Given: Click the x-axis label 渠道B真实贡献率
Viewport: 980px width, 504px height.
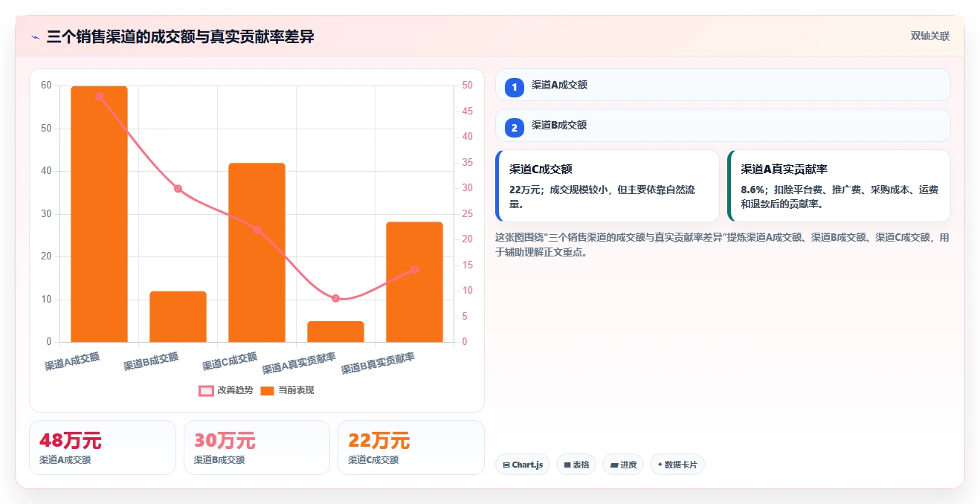Looking at the screenshot, I should click(378, 364).
